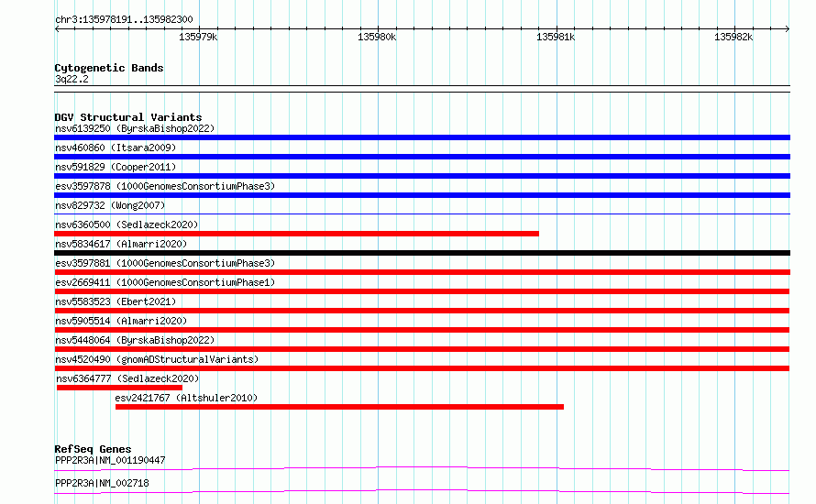Select the nsv460860 (Itsara2009) variant label
This screenshot has width=816, height=504.
(x=116, y=148)
